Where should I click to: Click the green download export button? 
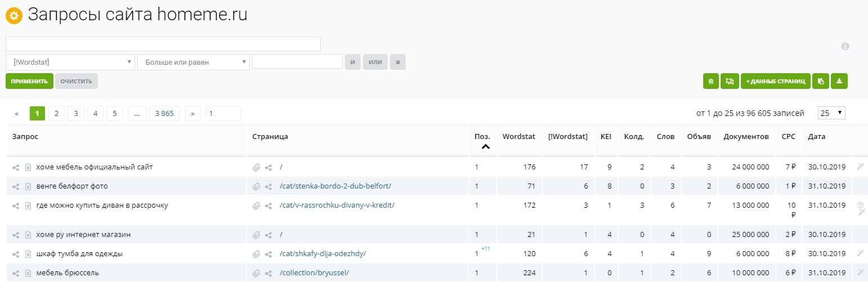[839, 81]
